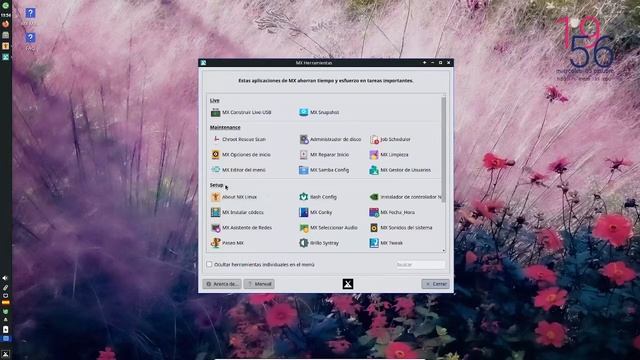Open the MX start menu button in the panel
640x360 pixels.
coord(5,354)
